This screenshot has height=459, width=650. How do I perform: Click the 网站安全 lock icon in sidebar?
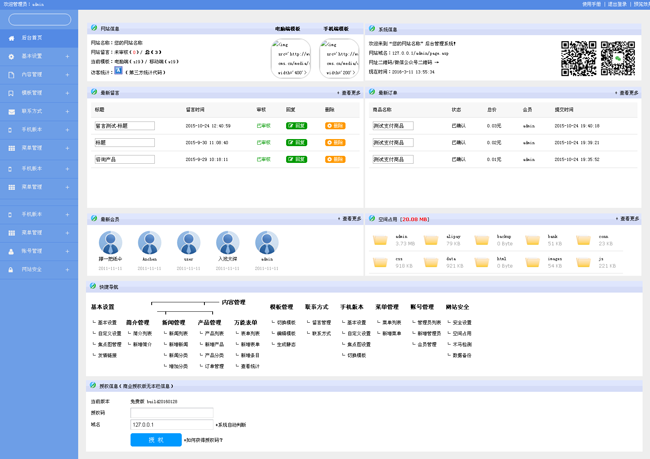pos(11,269)
